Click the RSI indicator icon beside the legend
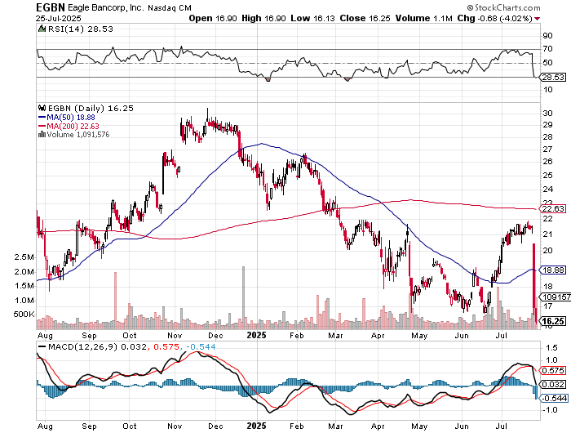 click(42, 29)
